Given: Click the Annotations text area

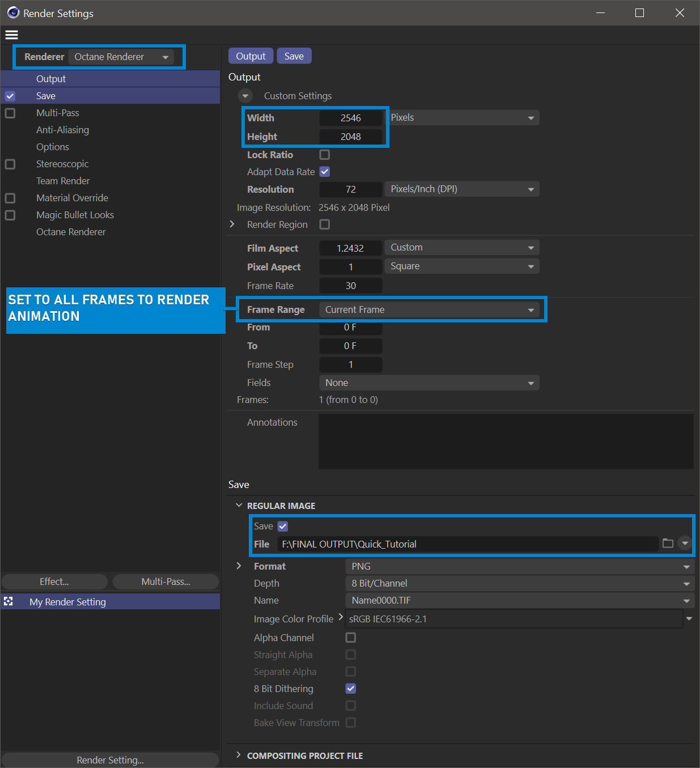Looking at the screenshot, I should pyautogui.click(x=506, y=442).
